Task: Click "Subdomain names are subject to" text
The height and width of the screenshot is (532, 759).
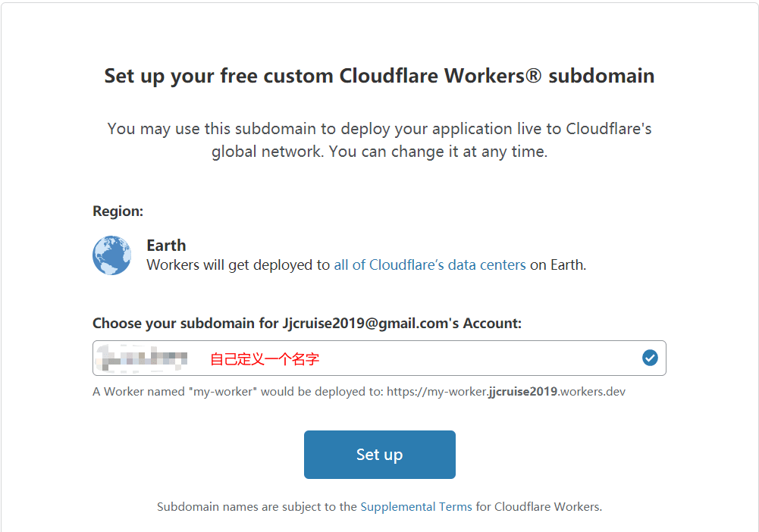Action: tap(257, 506)
